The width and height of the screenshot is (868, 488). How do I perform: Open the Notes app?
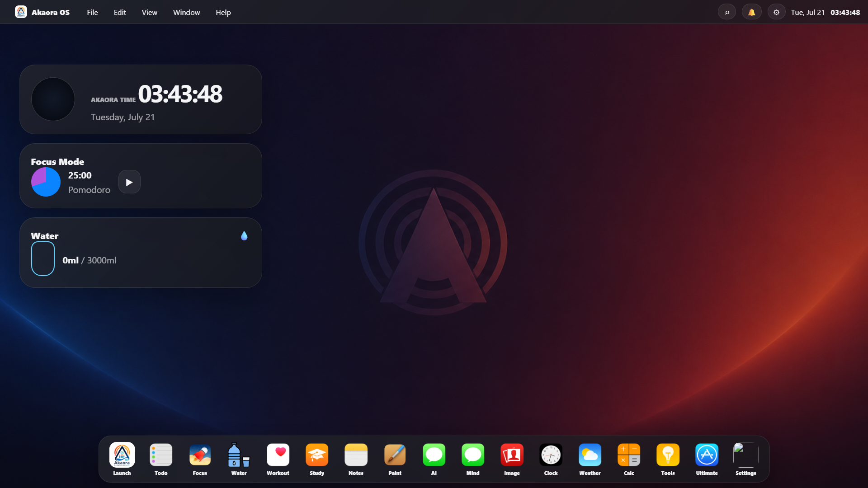[356, 459]
